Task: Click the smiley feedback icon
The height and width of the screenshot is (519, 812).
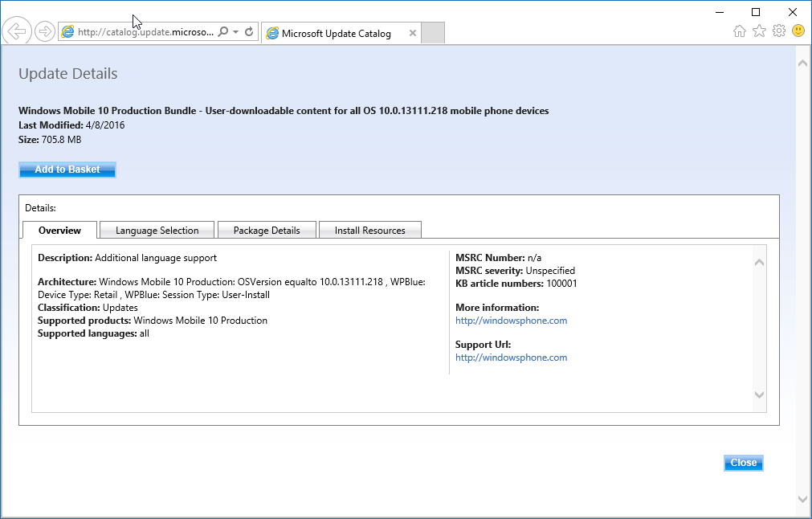Action: [x=798, y=31]
